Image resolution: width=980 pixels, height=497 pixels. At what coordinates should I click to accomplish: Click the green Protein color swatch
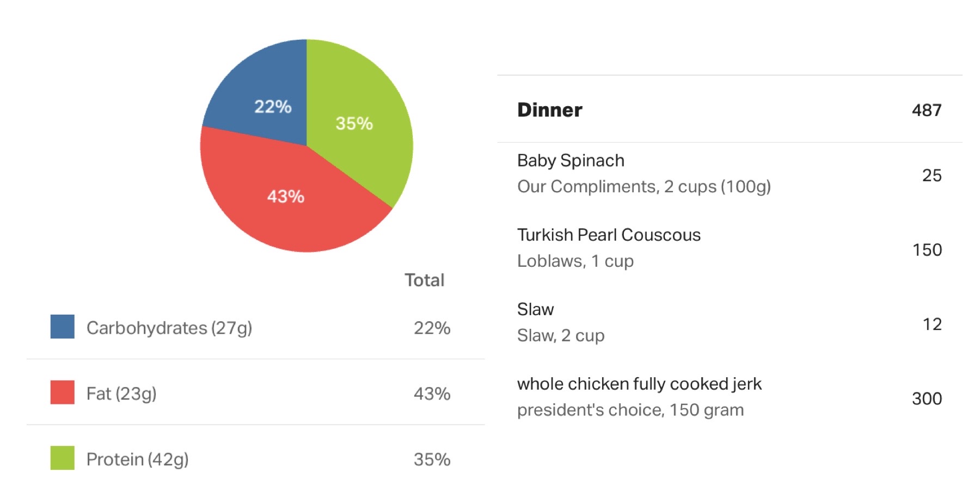[x=62, y=458]
